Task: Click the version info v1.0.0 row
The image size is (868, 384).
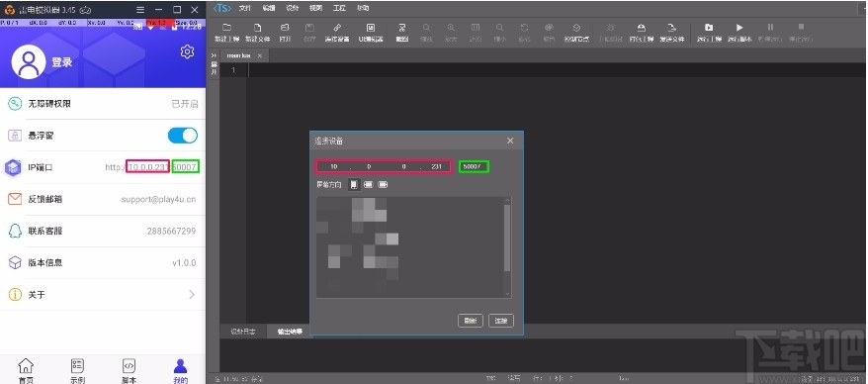Action: pos(103,262)
